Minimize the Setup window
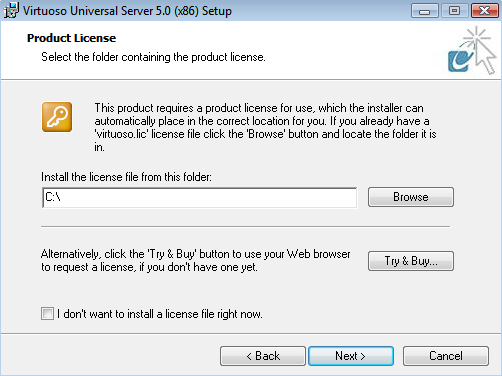502x376 pixels. click(425, 11)
